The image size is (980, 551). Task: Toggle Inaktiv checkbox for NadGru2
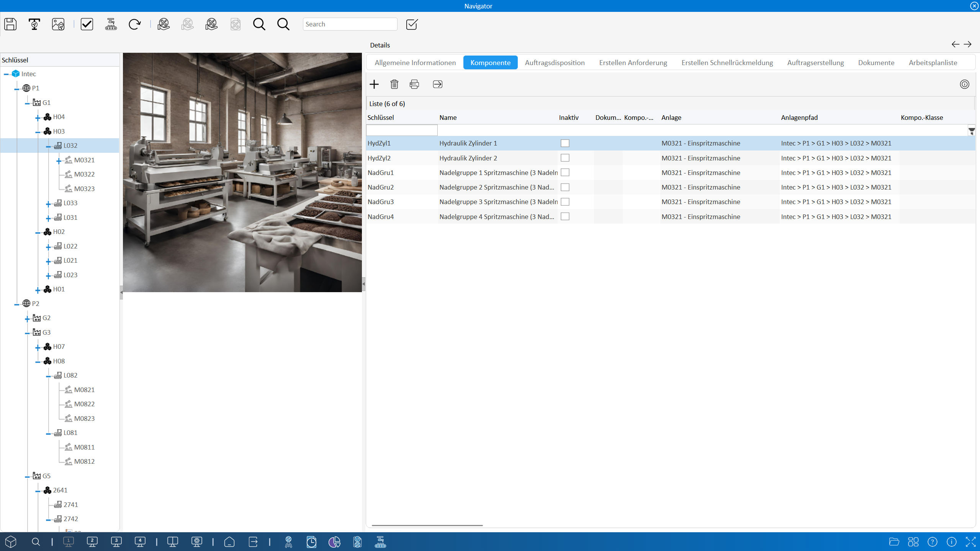(x=565, y=187)
